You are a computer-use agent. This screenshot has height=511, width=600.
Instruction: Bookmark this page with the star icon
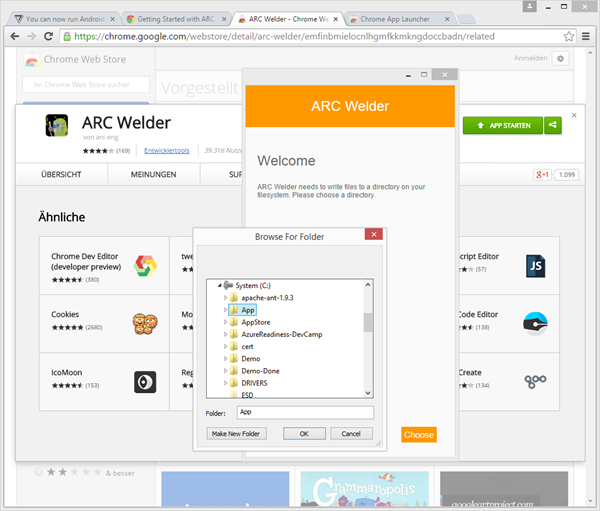(569, 36)
